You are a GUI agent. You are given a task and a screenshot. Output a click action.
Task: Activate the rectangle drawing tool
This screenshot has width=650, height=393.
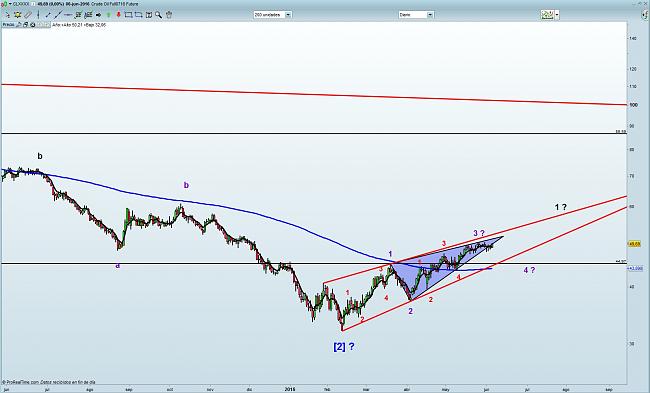click(128, 15)
